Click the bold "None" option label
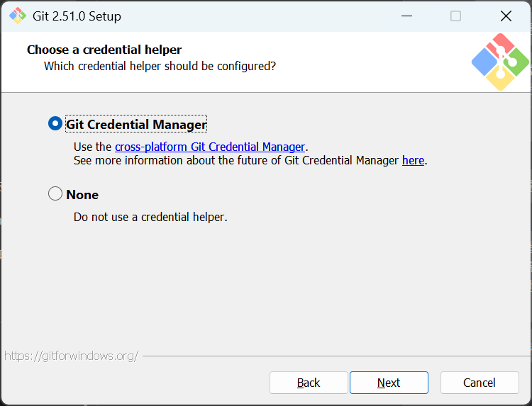The width and height of the screenshot is (532, 406). pyautogui.click(x=82, y=194)
